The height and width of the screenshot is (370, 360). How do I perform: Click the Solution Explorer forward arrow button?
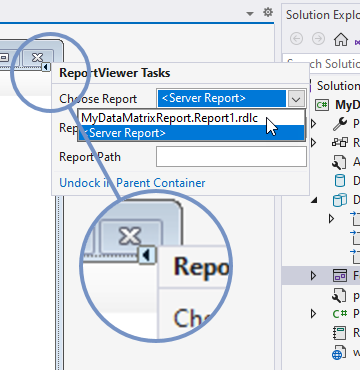[x=318, y=39]
